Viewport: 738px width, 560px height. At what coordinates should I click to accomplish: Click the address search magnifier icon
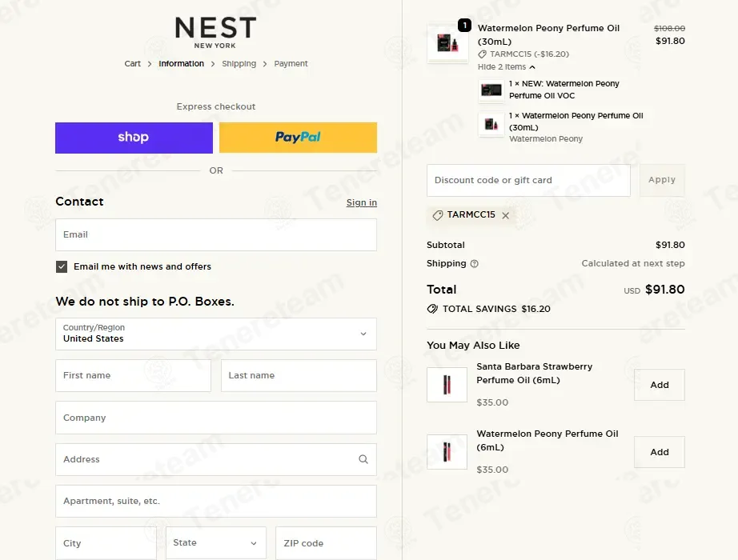363,459
